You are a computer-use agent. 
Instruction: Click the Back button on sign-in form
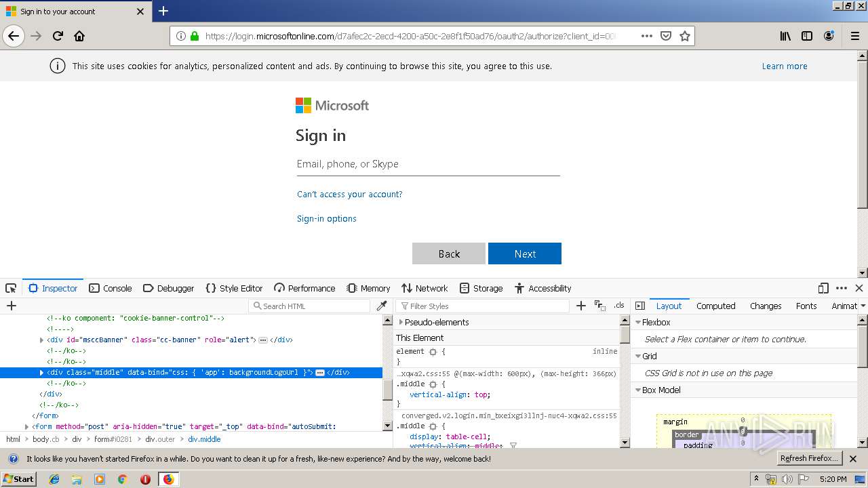click(449, 253)
